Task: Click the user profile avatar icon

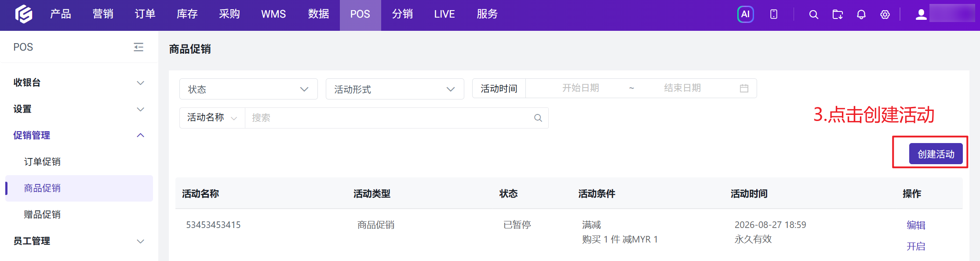Action: (x=921, y=15)
